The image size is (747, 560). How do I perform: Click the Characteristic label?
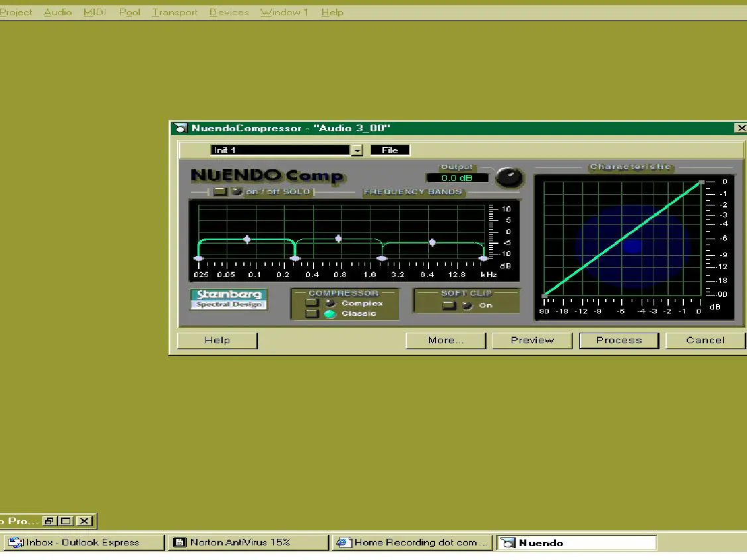click(630, 166)
